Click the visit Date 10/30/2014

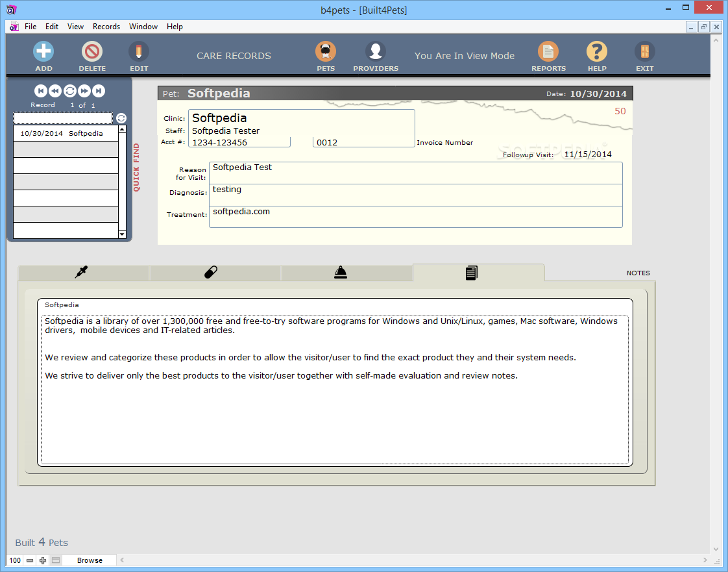click(598, 94)
